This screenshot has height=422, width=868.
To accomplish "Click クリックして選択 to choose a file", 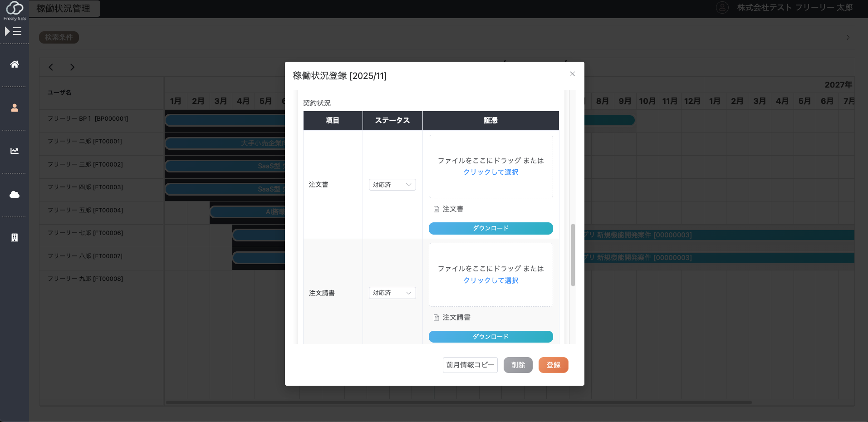I will pos(490,172).
